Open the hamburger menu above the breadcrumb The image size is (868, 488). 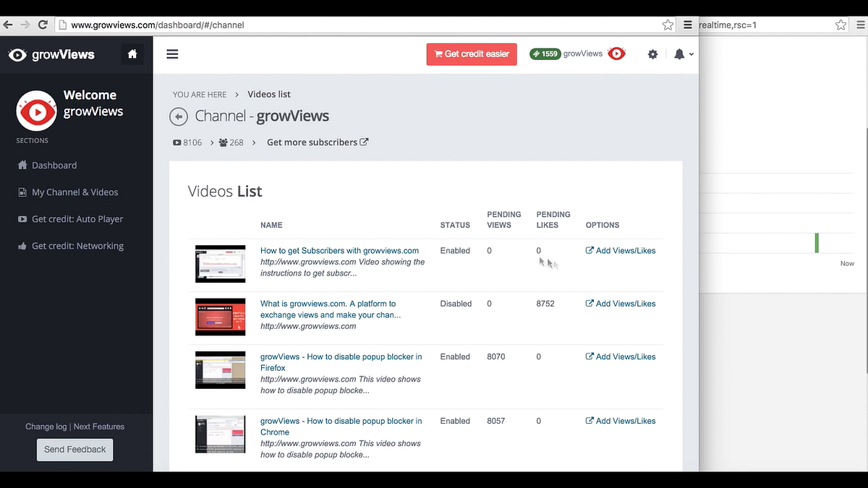172,53
